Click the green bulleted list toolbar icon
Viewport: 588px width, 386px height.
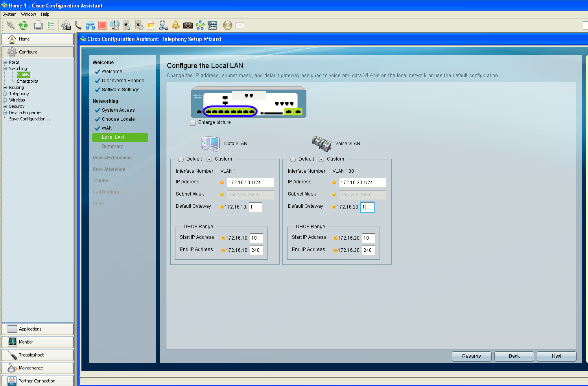pos(51,26)
